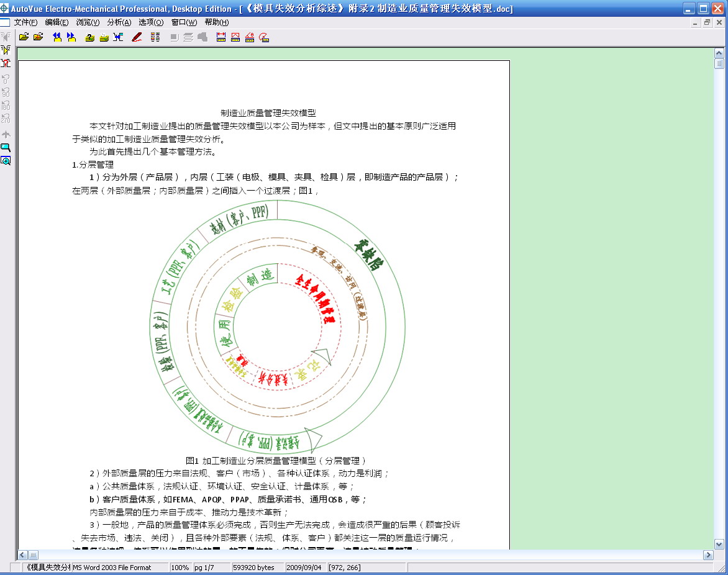The width and height of the screenshot is (728, 575).
Task: Go to next page with right arrows
Action: pyautogui.click(x=71, y=37)
